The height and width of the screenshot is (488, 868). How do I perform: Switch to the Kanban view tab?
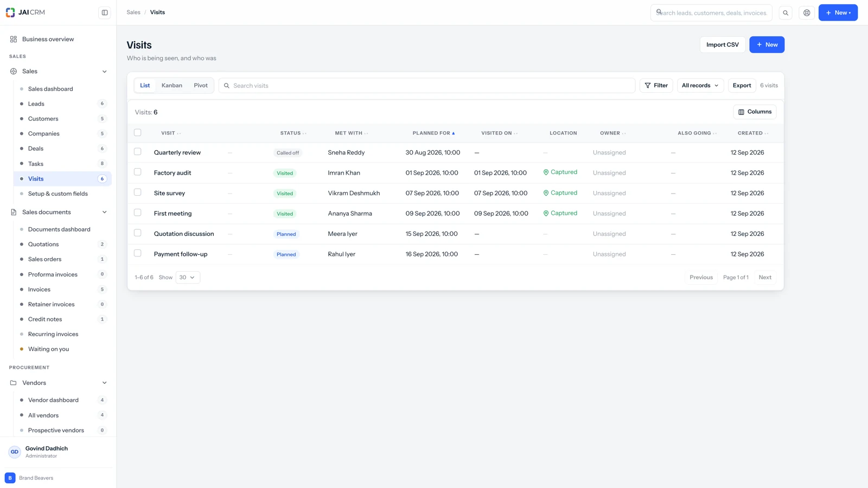click(172, 86)
